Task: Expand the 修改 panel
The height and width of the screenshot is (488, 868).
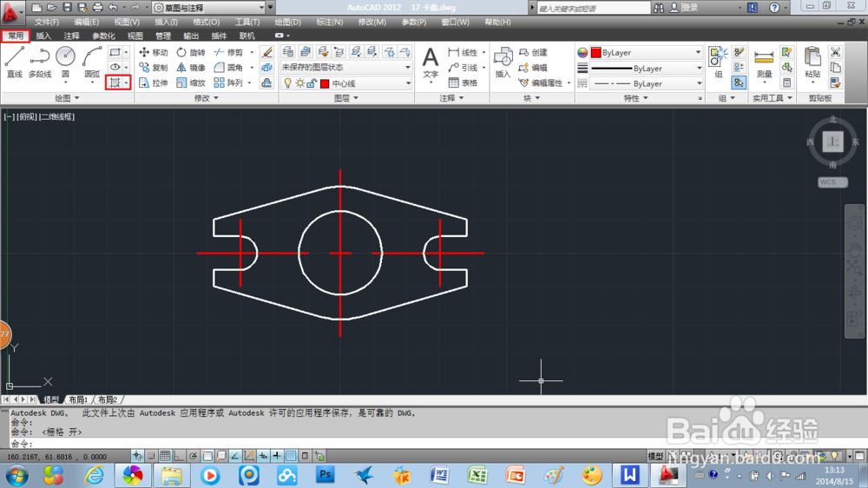Action: coord(207,98)
